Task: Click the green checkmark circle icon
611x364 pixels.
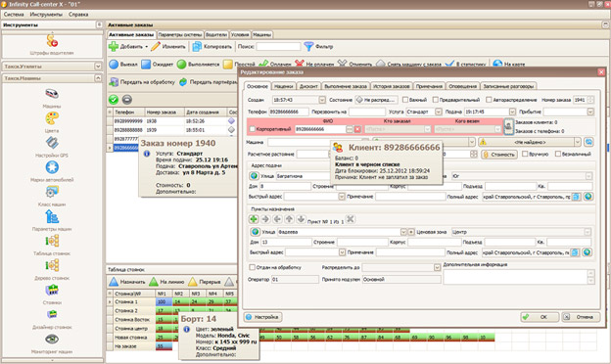Action: click(114, 100)
